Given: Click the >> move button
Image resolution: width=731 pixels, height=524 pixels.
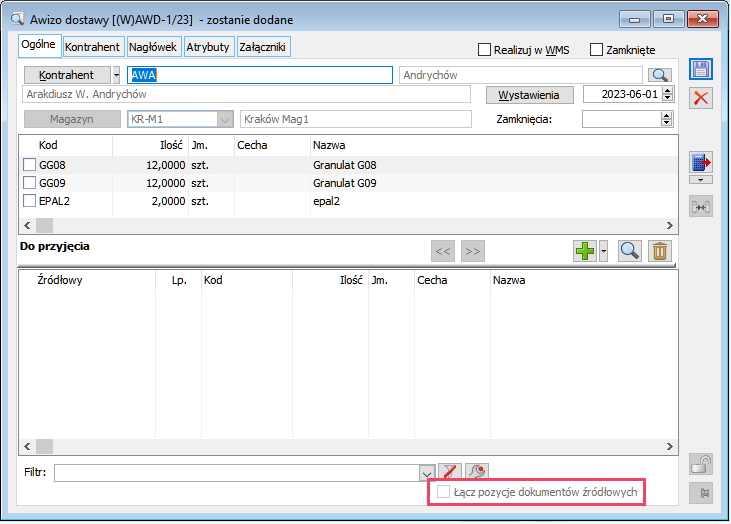Looking at the screenshot, I should tap(473, 251).
